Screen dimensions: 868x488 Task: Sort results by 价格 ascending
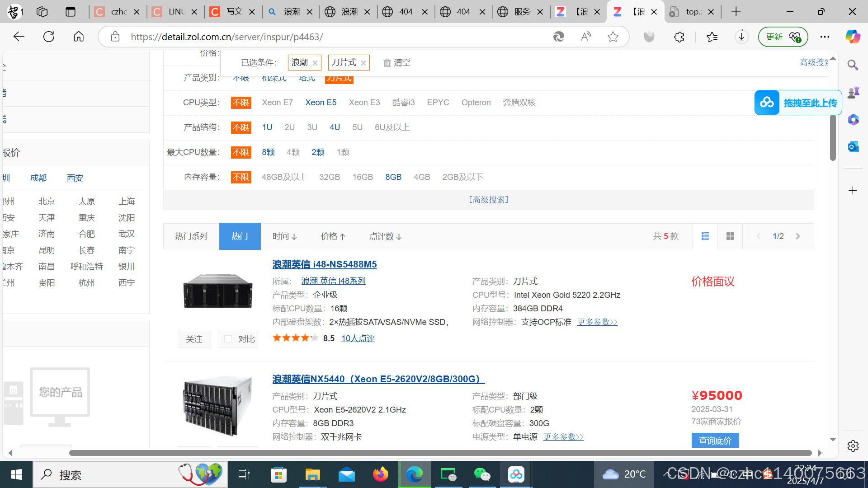(x=333, y=236)
